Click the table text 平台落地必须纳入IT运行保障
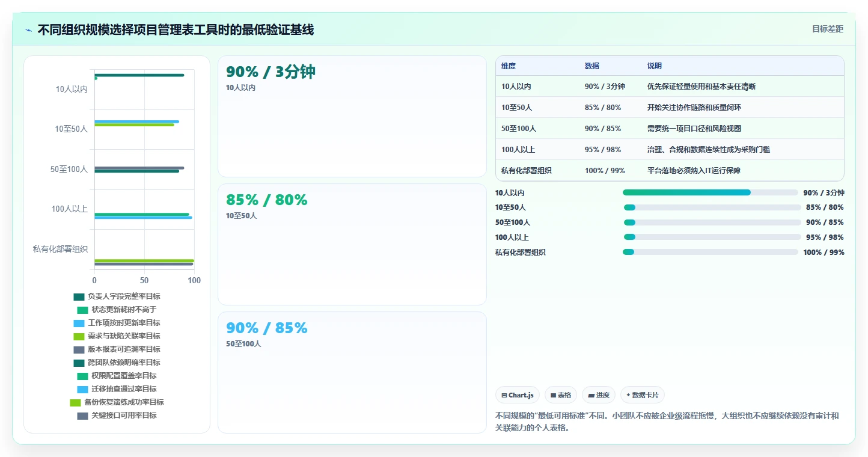 coord(694,171)
